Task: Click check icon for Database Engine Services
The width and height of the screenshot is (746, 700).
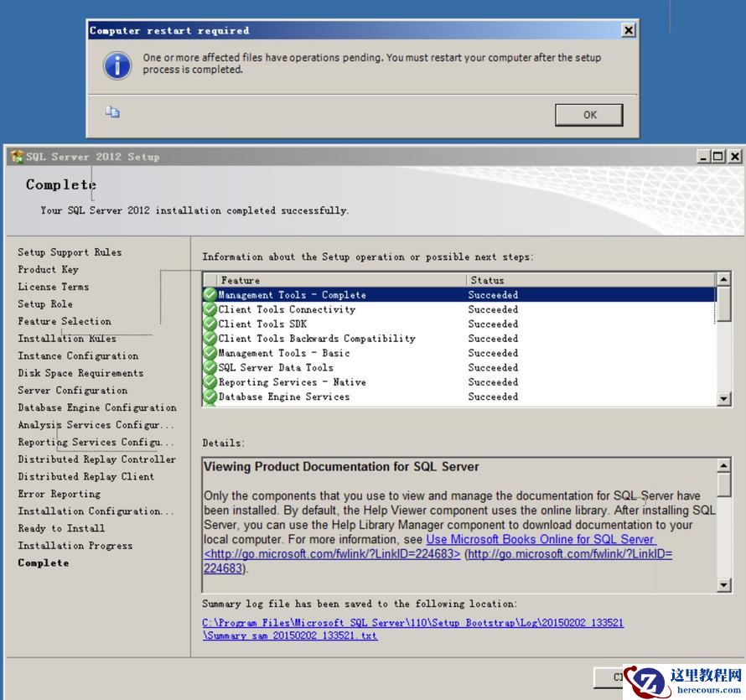Action: coord(210,397)
